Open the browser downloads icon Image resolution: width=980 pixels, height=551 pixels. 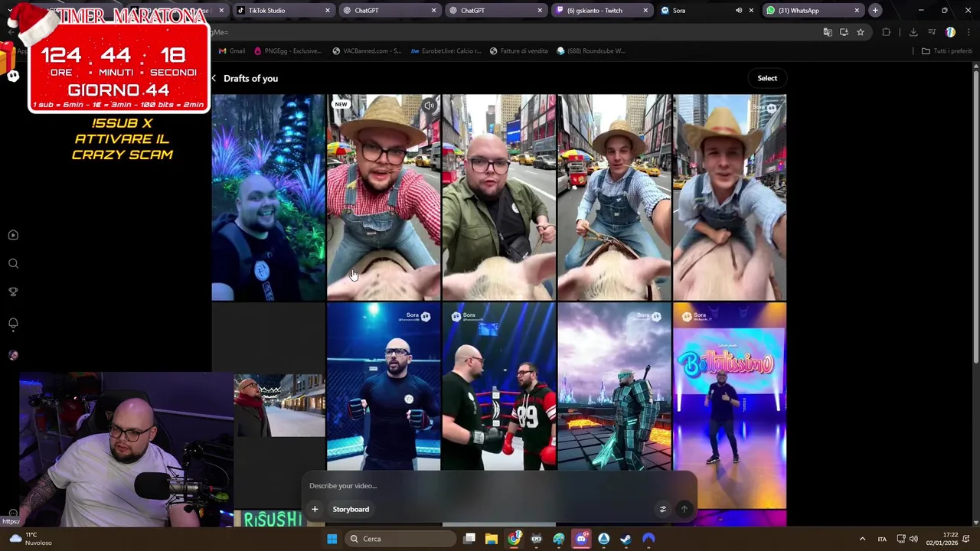point(913,32)
